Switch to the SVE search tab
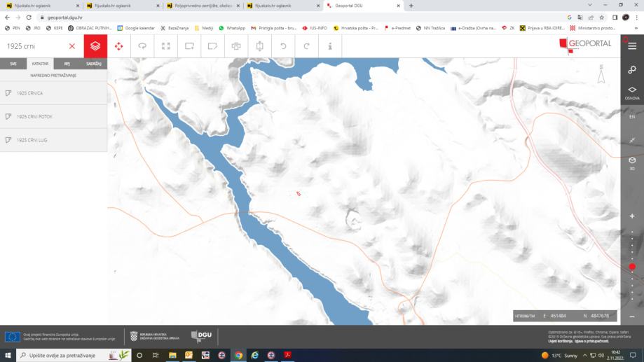The image size is (644, 362). coord(13,64)
